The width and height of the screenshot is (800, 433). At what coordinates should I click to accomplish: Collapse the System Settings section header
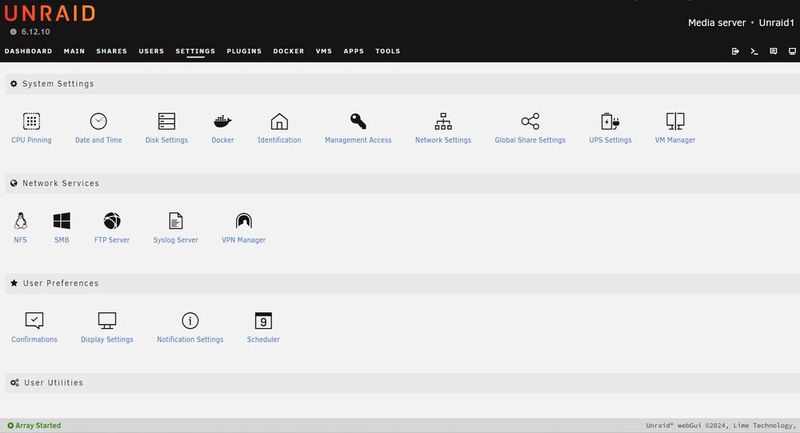pyautogui.click(x=58, y=84)
